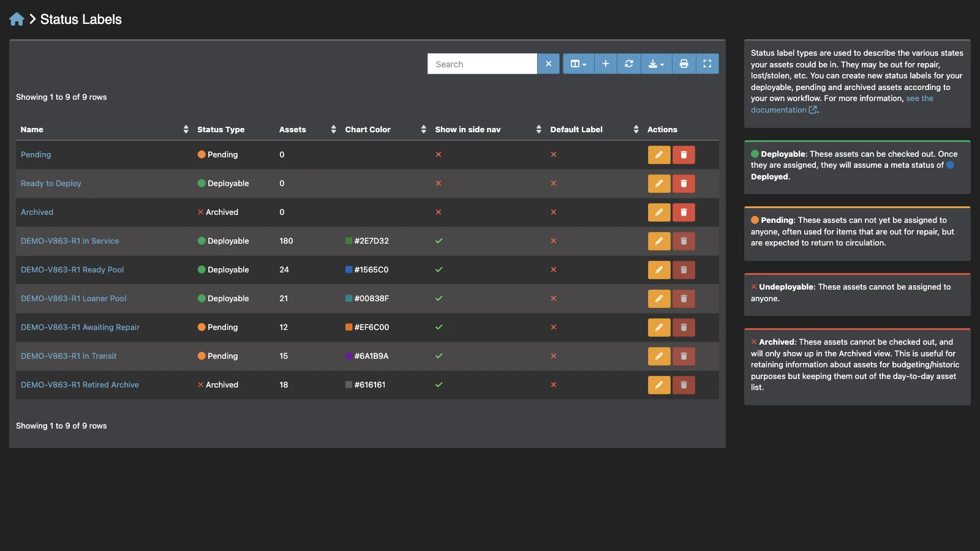Sort table by Default Label column
Screen dimensions: 980x551
(x=594, y=129)
